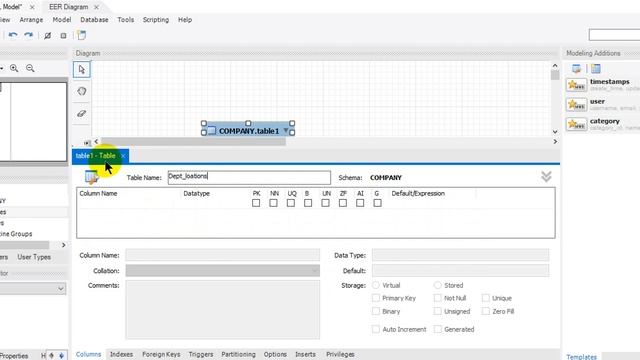Switch to the Inserts tab
The height and width of the screenshot is (360, 640).
[305, 354]
